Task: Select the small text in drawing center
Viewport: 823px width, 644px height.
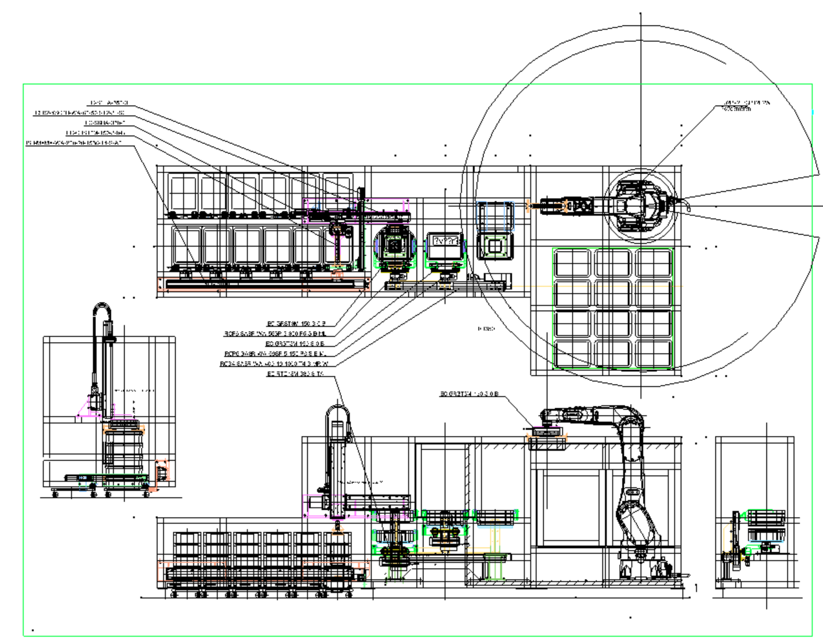Action: tap(486, 329)
